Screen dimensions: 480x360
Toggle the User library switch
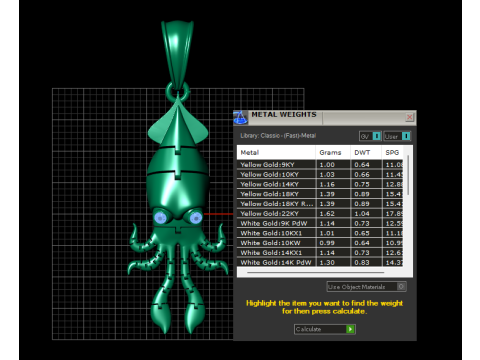point(397,136)
